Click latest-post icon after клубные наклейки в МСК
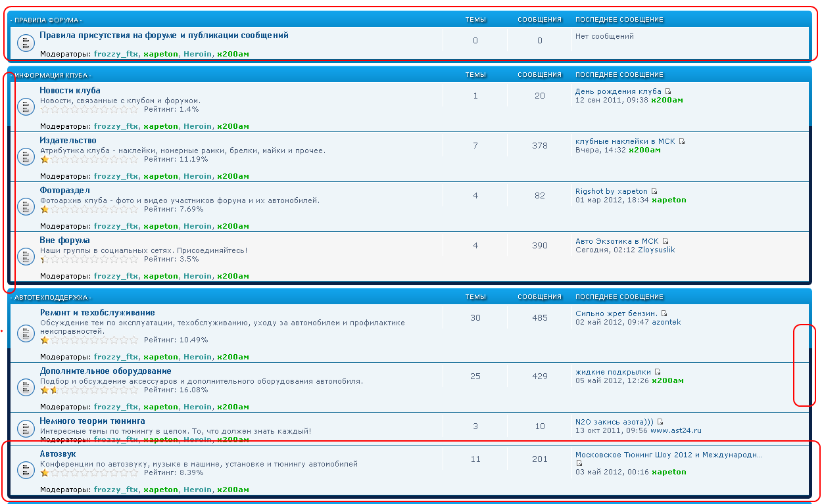Viewport: 822px width, 504px height. (682, 141)
